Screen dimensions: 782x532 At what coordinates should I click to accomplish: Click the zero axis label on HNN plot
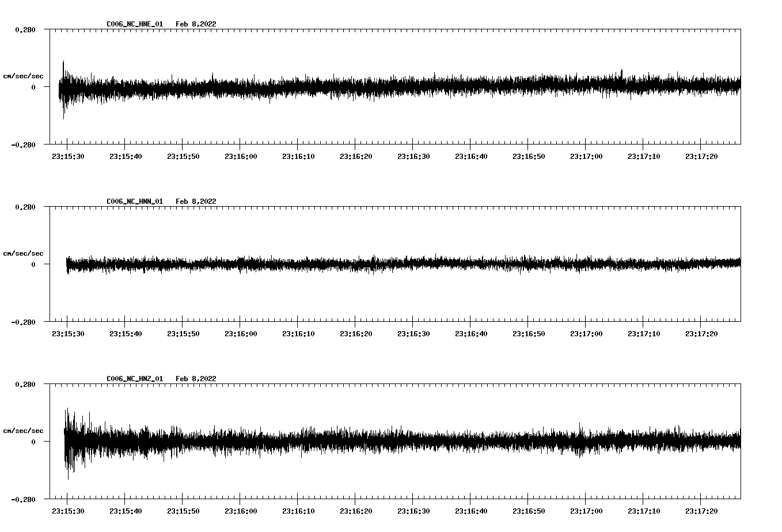[33, 265]
